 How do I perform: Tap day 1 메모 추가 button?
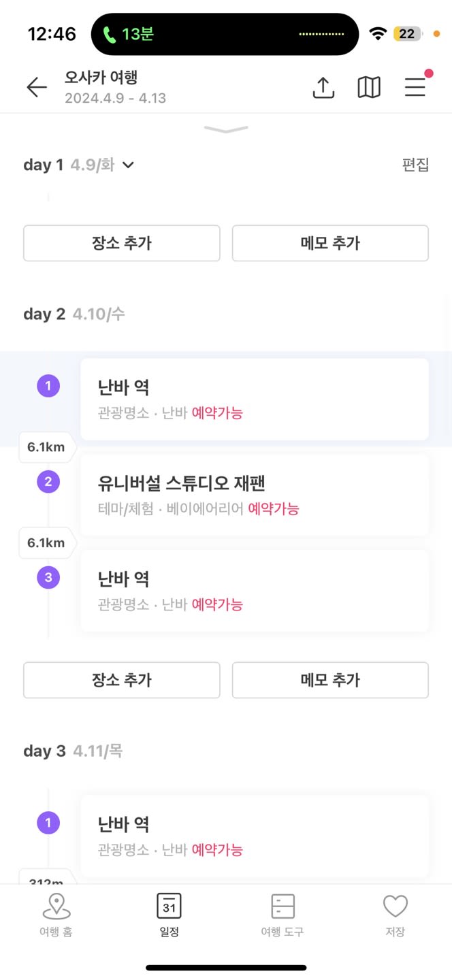point(330,243)
